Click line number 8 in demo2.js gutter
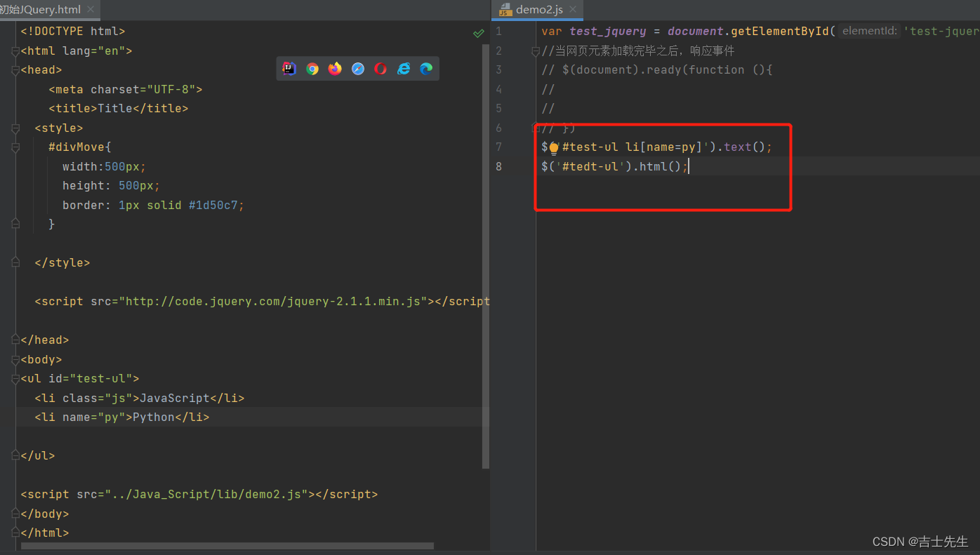 click(x=498, y=166)
